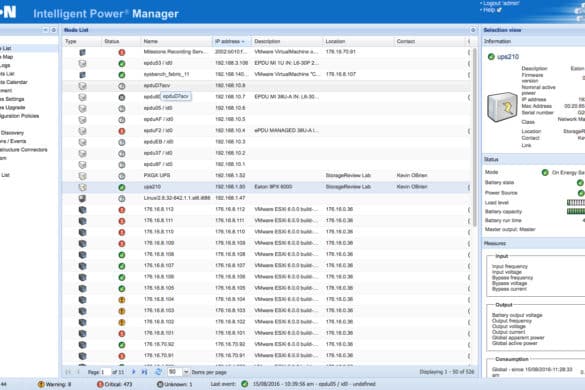The width and height of the screenshot is (585, 390).
Task: Click the On Energy Saver mode status icon
Action: coord(545,172)
